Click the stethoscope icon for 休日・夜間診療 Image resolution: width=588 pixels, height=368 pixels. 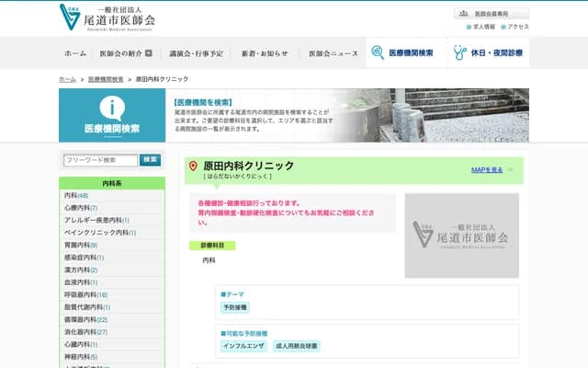coord(459,52)
